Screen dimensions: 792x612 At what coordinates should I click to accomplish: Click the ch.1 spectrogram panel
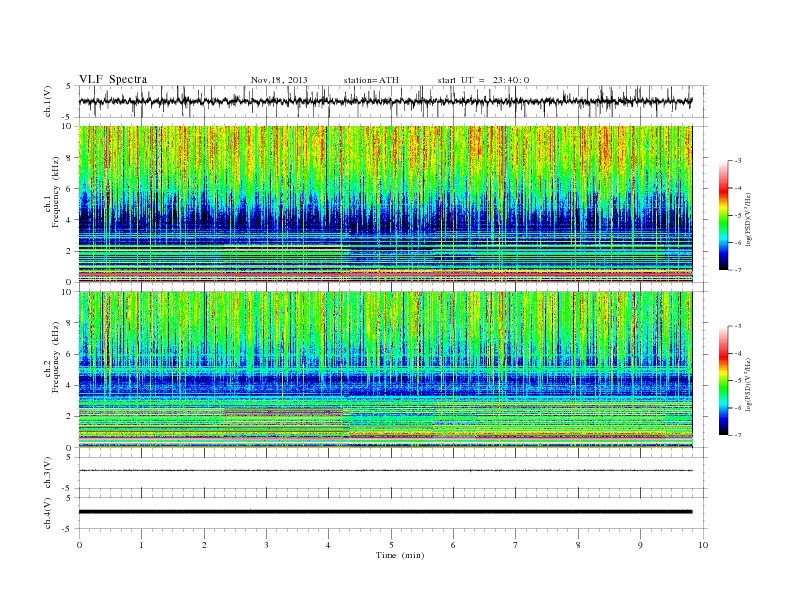tap(385, 204)
